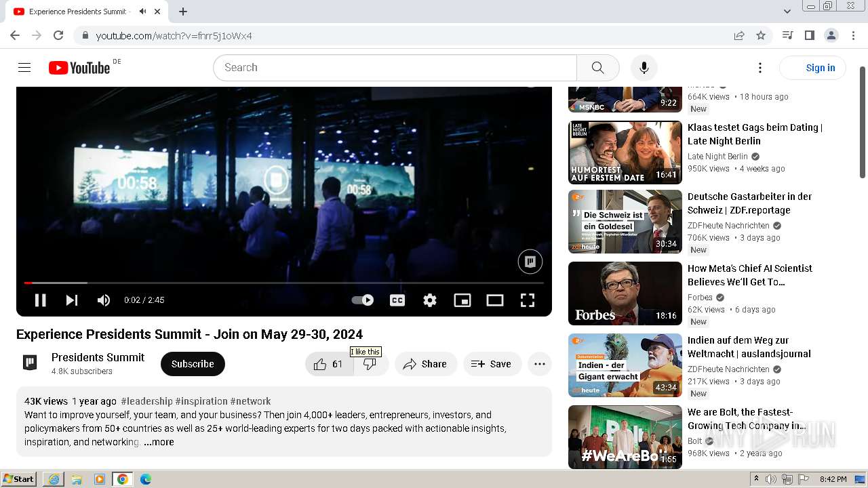This screenshot has height=488, width=868.
Task: Enter full screen mode
Action: tap(528, 300)
